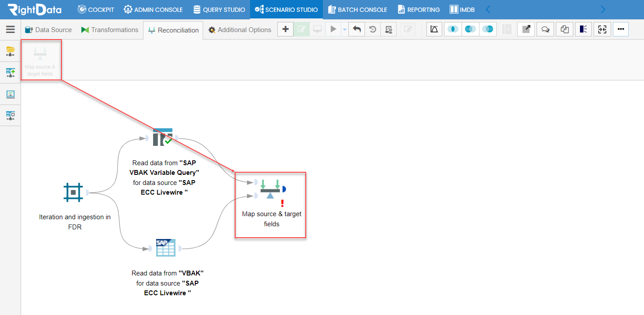Switch to the Data Source tab
The image size is (644, 315).
point(48,30)
